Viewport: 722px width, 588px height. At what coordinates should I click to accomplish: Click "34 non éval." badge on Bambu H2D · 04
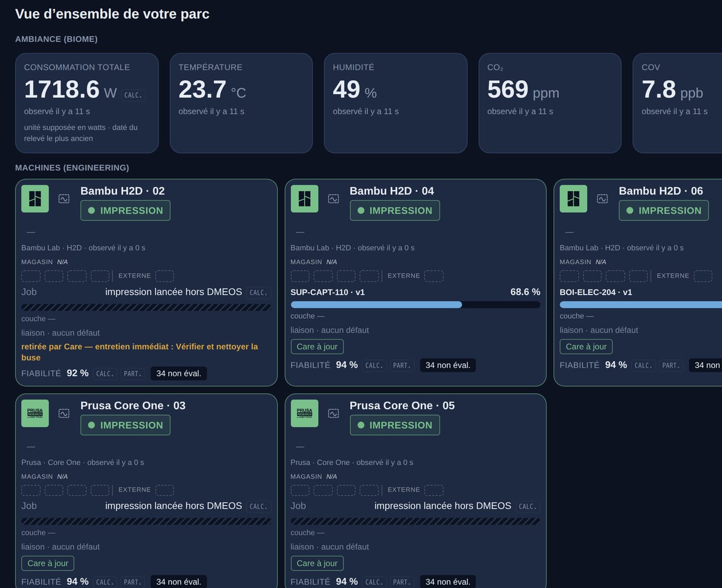[x=448, y=365]
